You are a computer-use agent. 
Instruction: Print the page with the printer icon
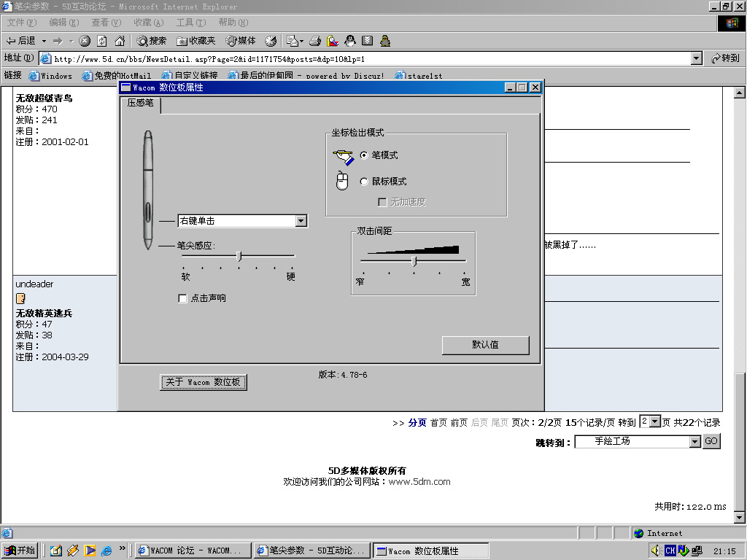pos(315,41)
